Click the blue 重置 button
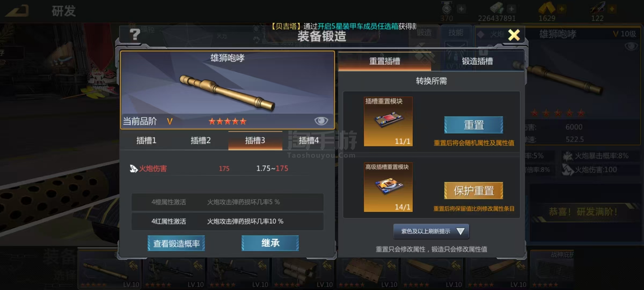Screen dimensions: 644x290 (x=474, y=125)
